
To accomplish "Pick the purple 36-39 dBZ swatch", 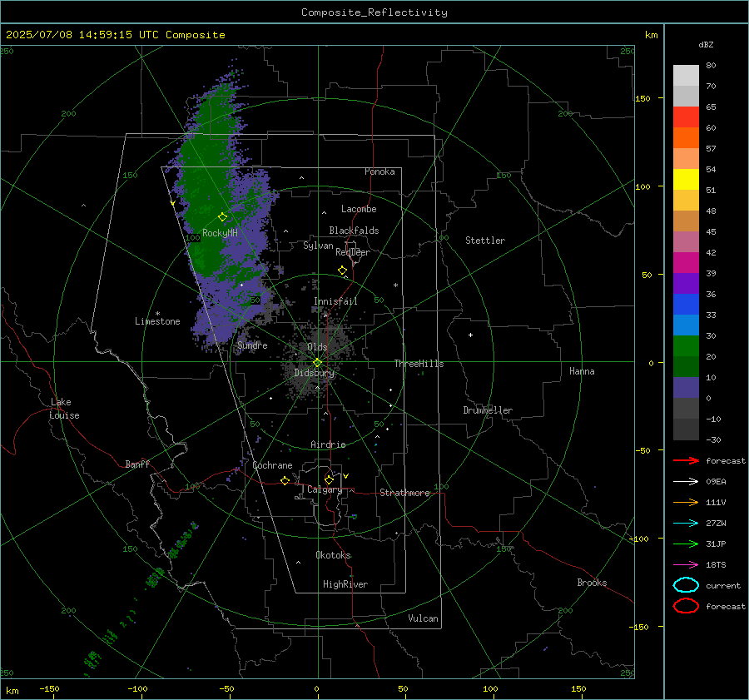I will pyautogui.click(x=686, y=284).
